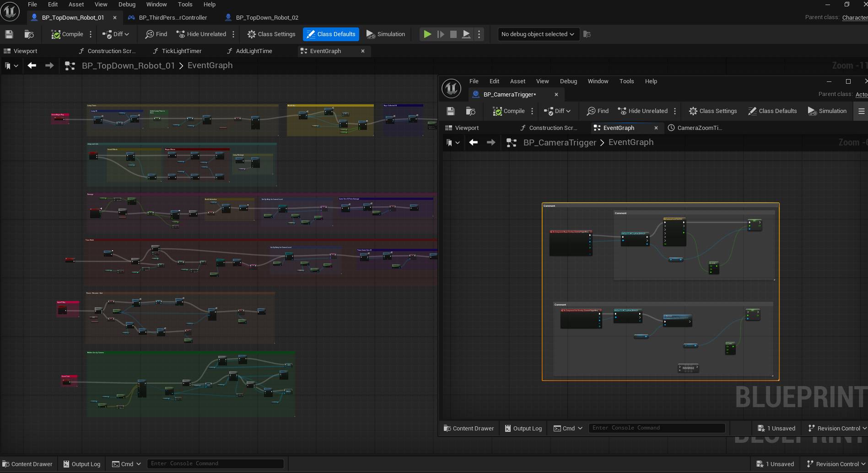The image size is (868, 473).
Task: Open Cmd dropdown in main window bottom bar
Action: tap(127, 464)
